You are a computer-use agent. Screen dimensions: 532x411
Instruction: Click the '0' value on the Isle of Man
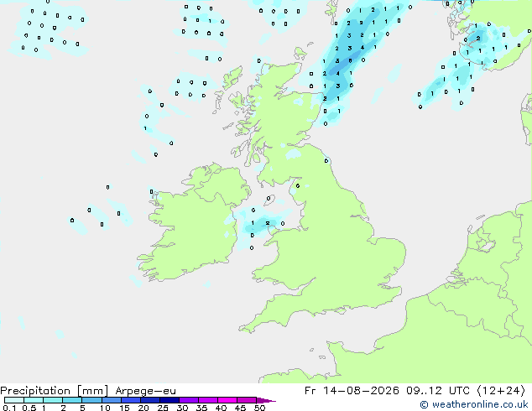coord(269,199)
